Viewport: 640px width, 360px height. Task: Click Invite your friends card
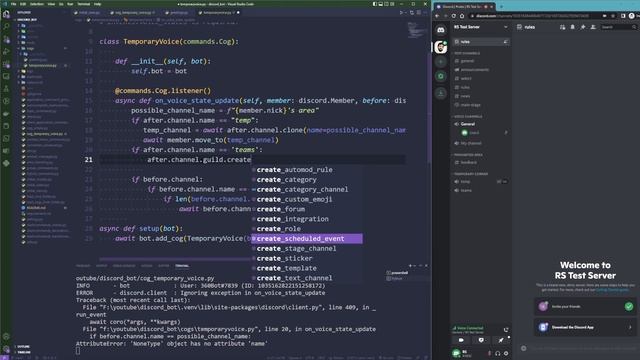(584, 307)
